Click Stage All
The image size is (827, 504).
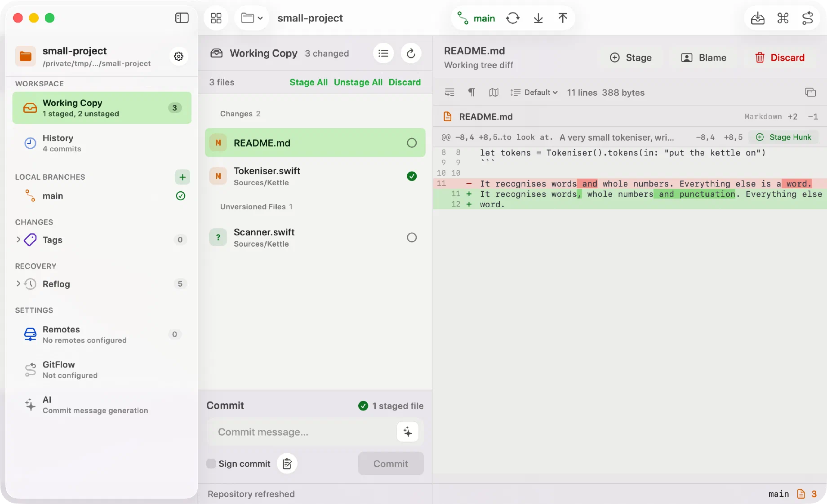(x=308, y=82)
